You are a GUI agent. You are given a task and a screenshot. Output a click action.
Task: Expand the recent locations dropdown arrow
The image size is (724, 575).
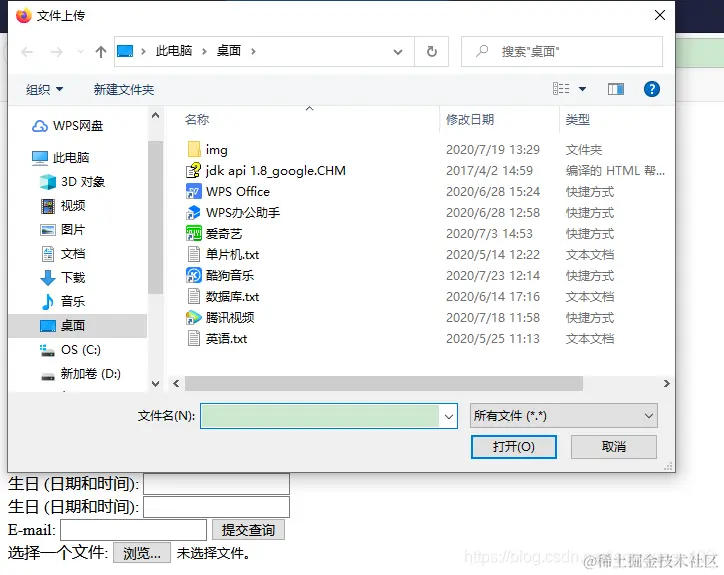coord(80,52)
